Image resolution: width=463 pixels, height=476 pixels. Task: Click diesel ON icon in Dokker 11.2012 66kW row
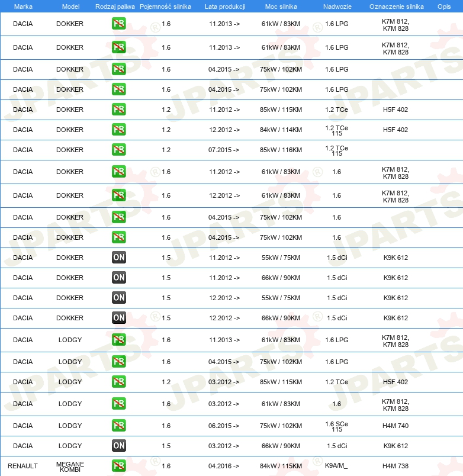[x=118, y=278]
